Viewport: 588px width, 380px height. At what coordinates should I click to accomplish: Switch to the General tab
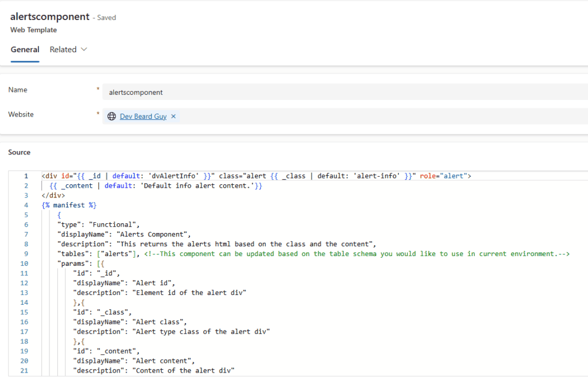[x=25, y=49]
